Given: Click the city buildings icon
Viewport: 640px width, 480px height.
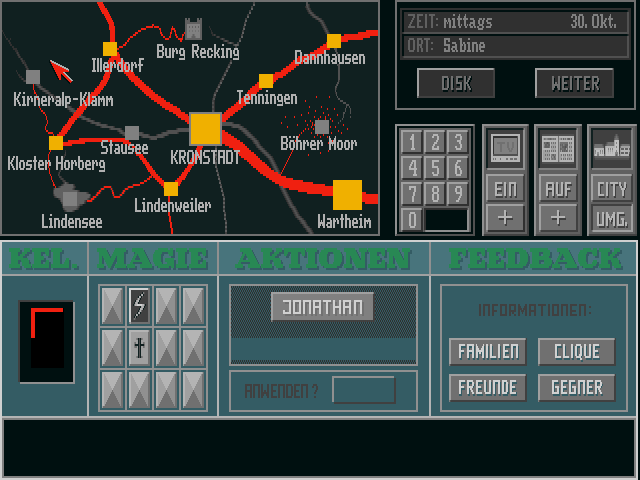Looking at the screenshot, I should [611, 149].
